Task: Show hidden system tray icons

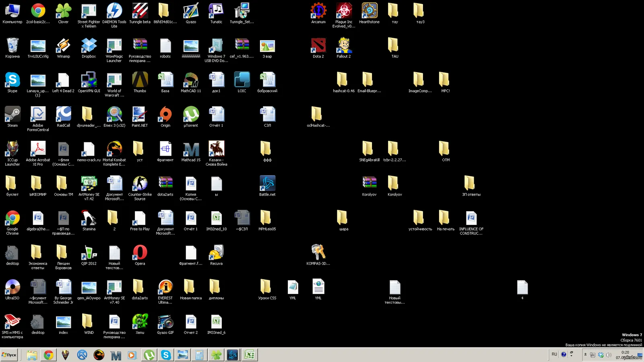Action: click(585, 354)
